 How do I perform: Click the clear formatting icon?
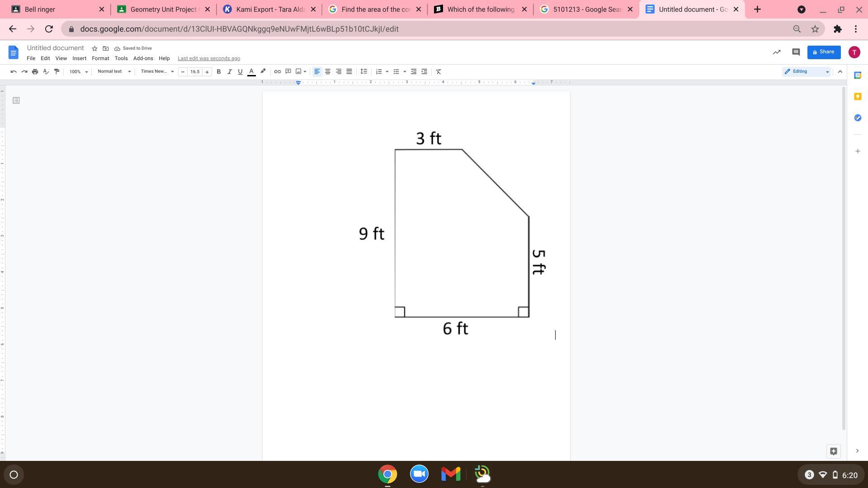[x=438, y=72]
